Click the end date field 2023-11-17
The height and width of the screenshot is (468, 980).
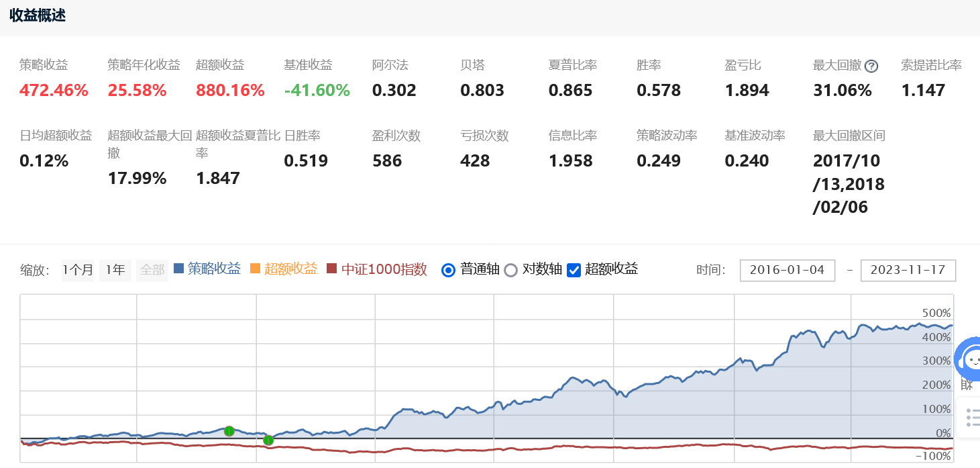[908, 270]
